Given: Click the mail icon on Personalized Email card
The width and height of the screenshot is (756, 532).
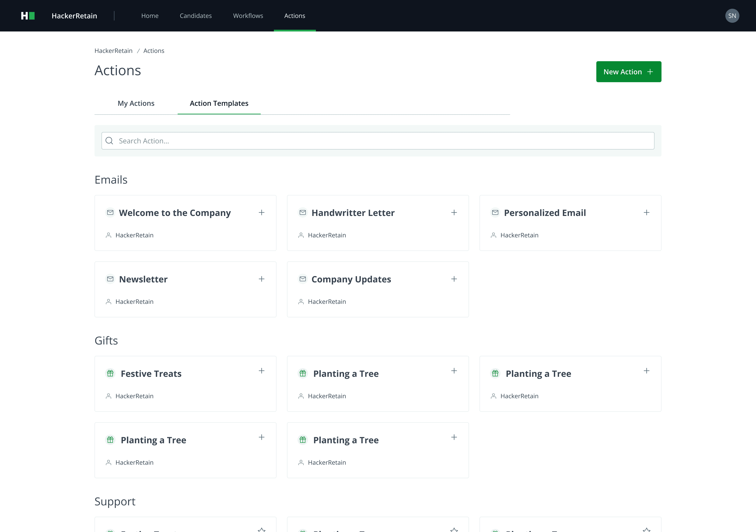Looking at the screenshot, I should [495, 212].
